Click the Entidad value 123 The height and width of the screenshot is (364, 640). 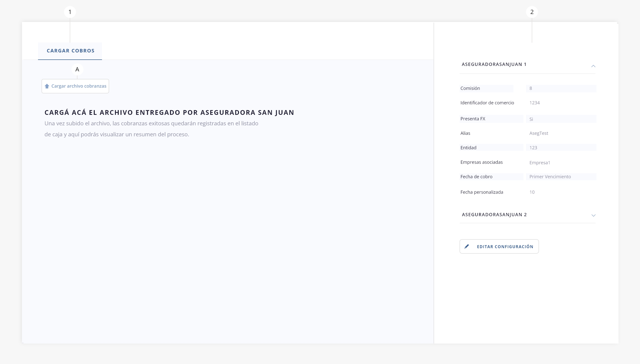coord(561,148)
